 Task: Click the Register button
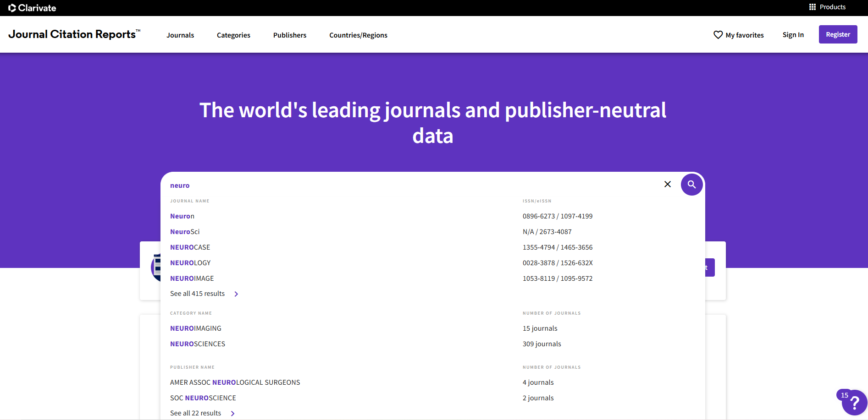point(838,34)
